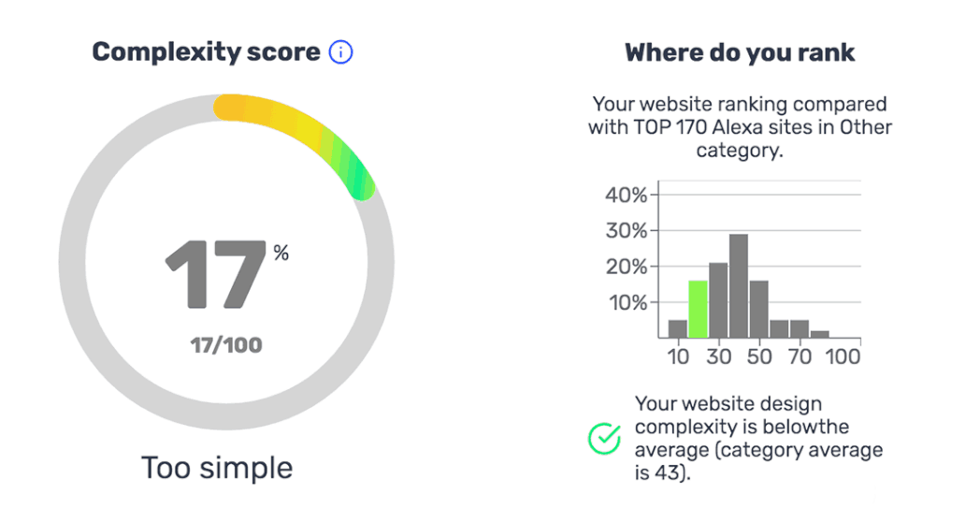Image resolution: width=980 pixels, height=523 pixels.
Task: Click the 10% axis label
Action: click(628, 303)
